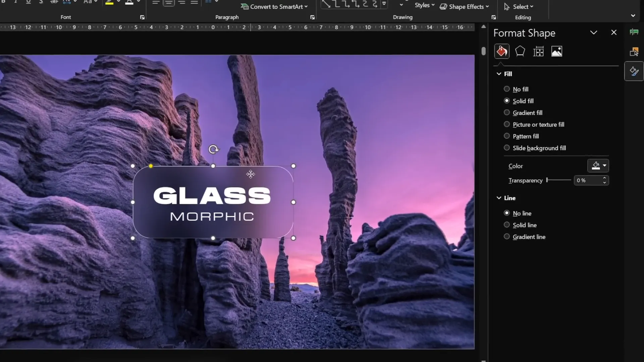The width and height of the screenshot is (644, 362).
Task: Click the font color button
Action: (129, 3)
